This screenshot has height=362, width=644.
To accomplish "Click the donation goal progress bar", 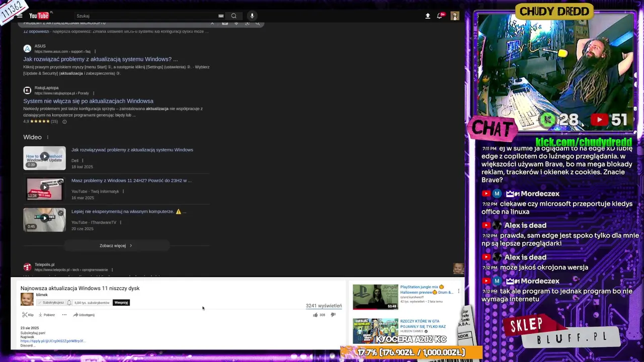I will tap(412, 352).
